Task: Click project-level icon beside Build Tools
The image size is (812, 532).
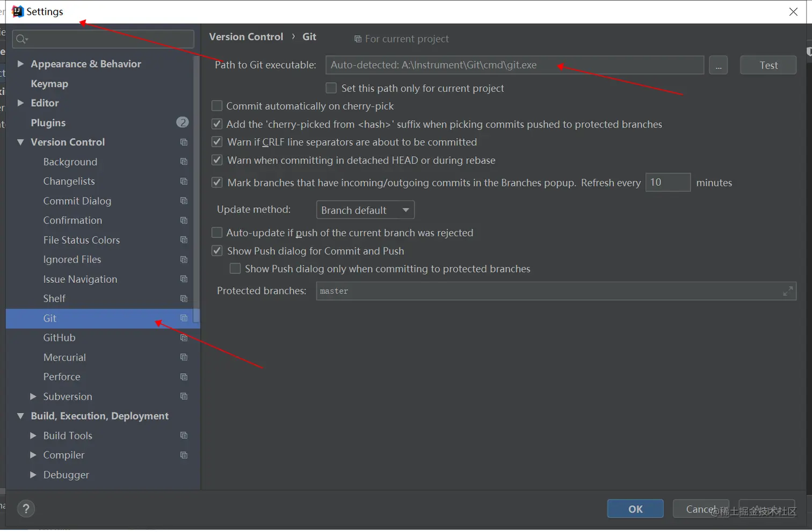Action: coord(184,435)
